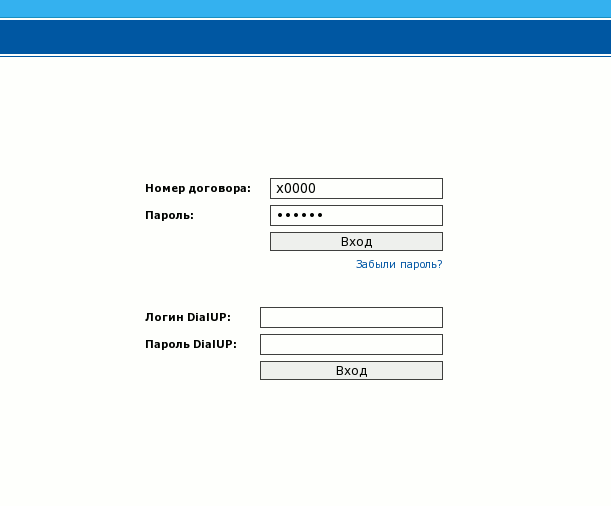Place cursor on x0000 text
The height and width of the screenshot is (506, 611).
(x=296, y=188)
